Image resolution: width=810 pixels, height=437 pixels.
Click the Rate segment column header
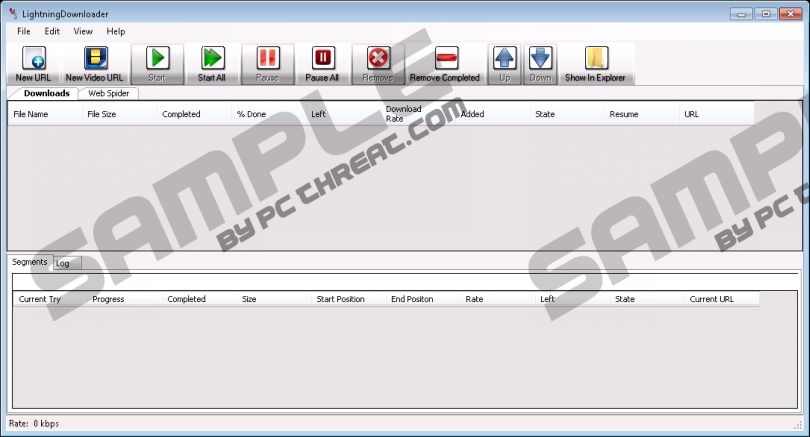click(x=499, y=299)
